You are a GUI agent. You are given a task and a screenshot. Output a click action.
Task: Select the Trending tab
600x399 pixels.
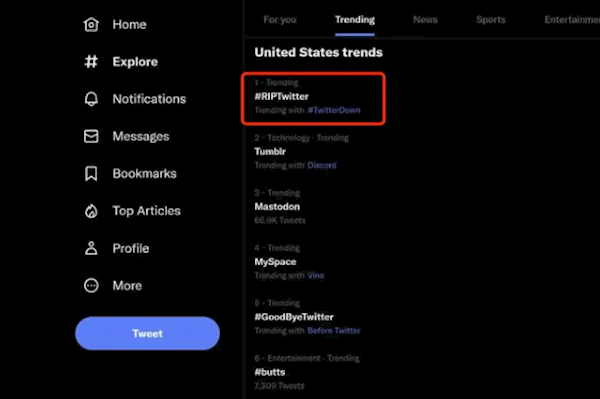click(355, 20)
